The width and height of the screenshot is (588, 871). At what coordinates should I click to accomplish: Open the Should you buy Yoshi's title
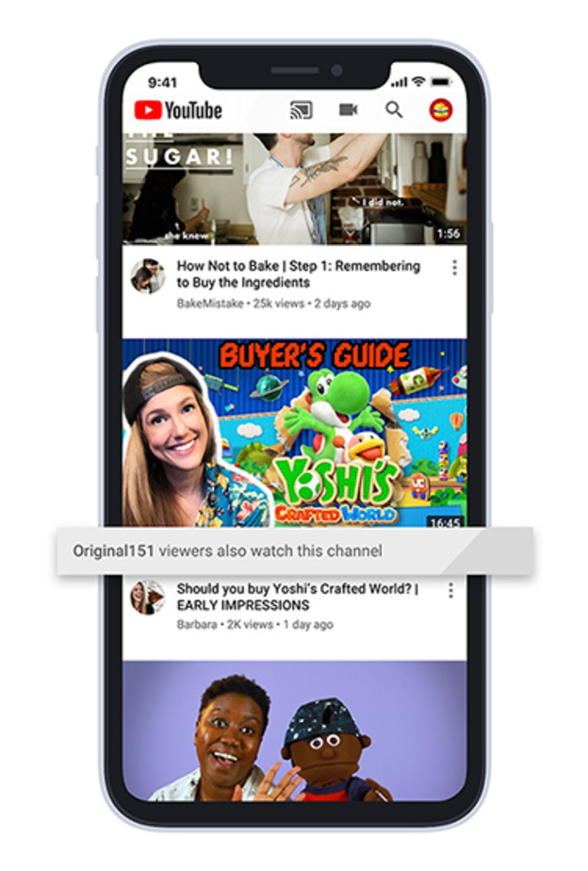click(297, 597)
